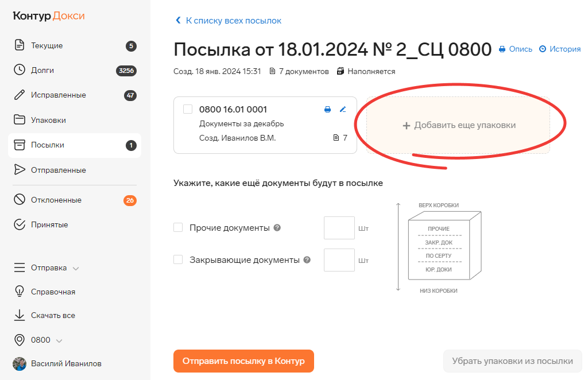588x380 pixels.
Task: Click Добавить еще упаковки area
Action: pyautogui.click(x=458, y=125)
